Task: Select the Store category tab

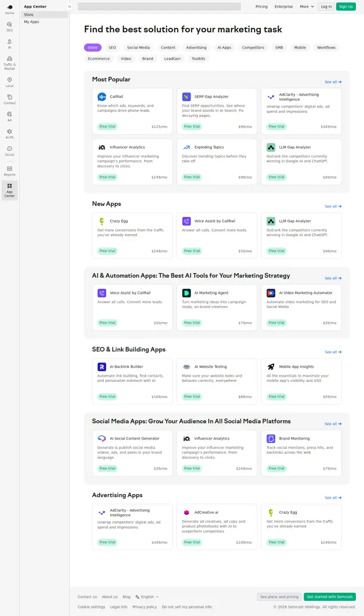Action: pyautogui.click(x=93, y=48)
